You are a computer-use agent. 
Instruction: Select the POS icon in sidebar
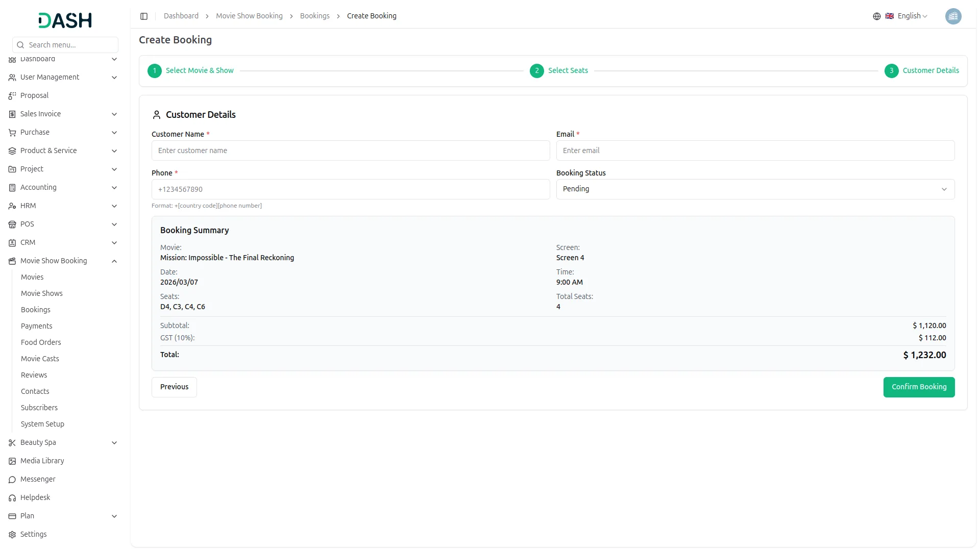(x=12, y=224)
